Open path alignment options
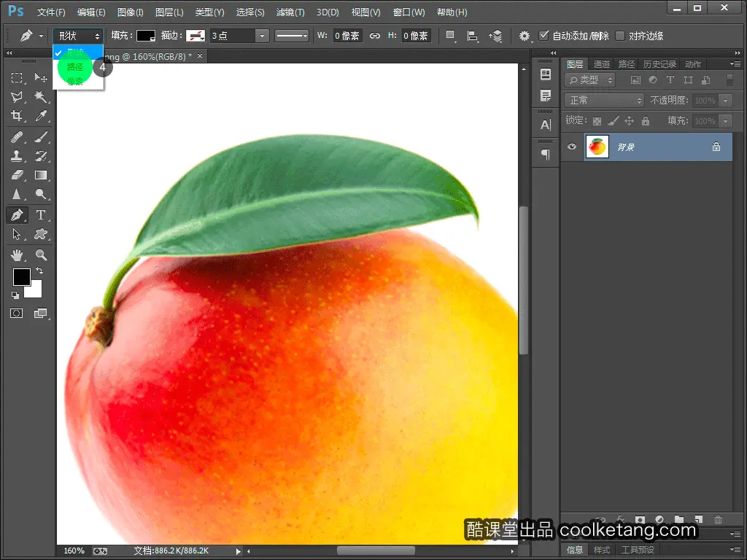Image resolution: width=747 pixels, height=560 pixels. pos(473,36)
